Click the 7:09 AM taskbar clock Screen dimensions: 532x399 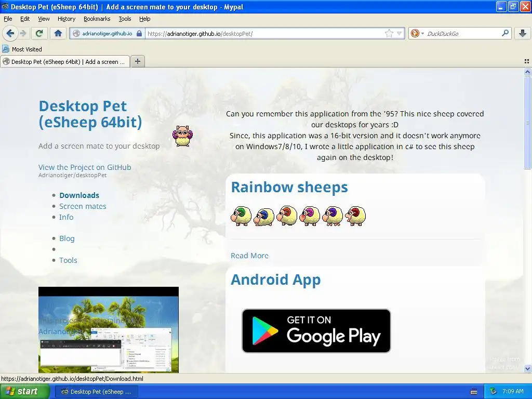point(513,391)
